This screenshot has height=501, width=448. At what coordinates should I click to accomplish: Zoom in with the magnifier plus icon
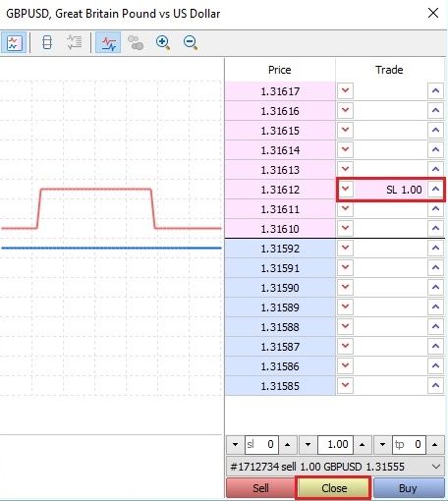(x=163, y=42)
